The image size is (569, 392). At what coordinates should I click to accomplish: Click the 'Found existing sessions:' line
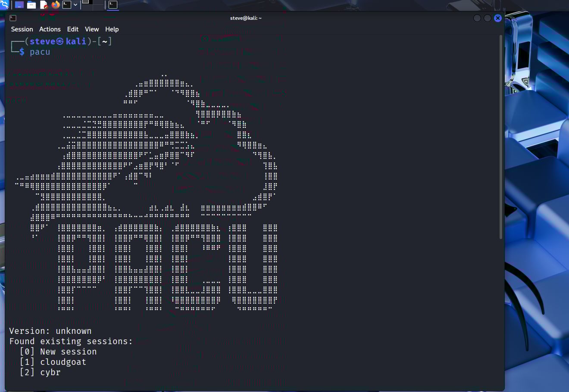71,342
